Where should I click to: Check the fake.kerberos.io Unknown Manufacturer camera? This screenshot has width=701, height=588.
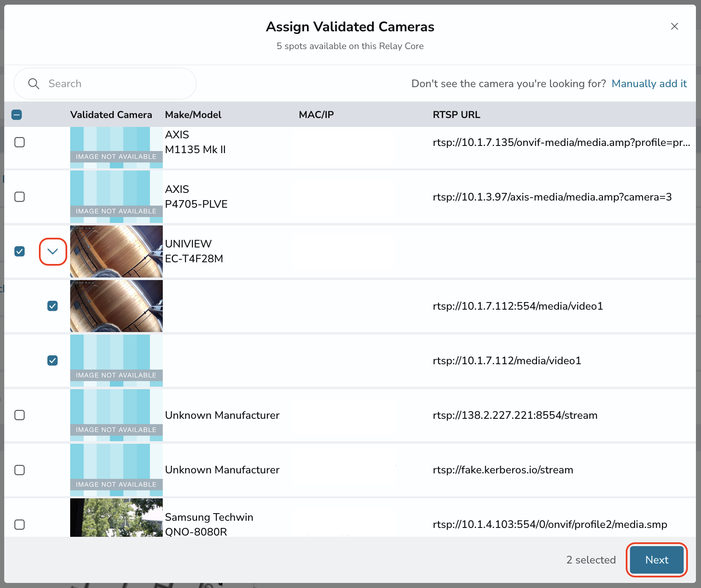point(19,470)
